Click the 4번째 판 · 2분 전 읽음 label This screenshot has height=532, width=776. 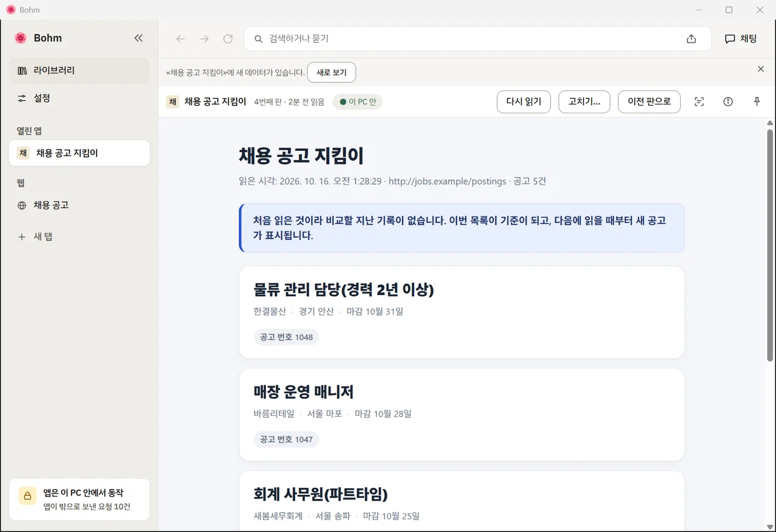point(289,102)
